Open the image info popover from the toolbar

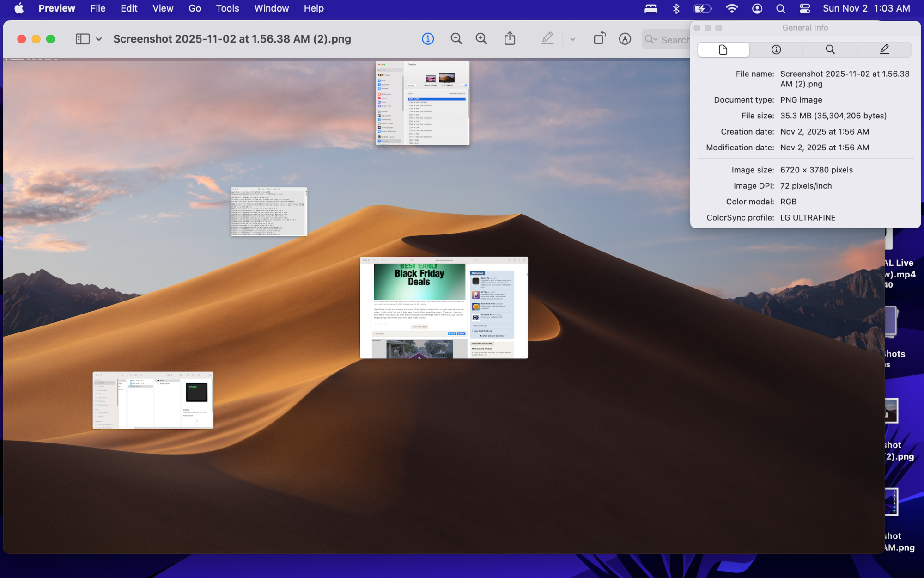coord(428,39)
